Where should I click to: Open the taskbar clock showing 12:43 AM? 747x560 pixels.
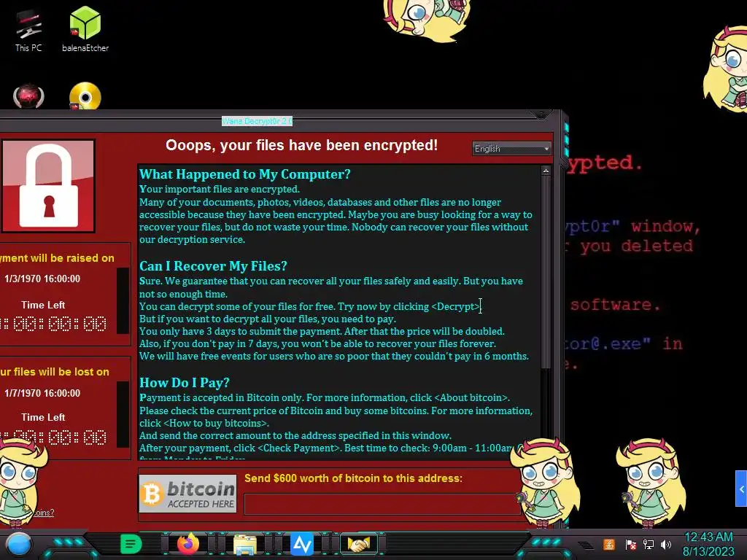coord(708,544)
